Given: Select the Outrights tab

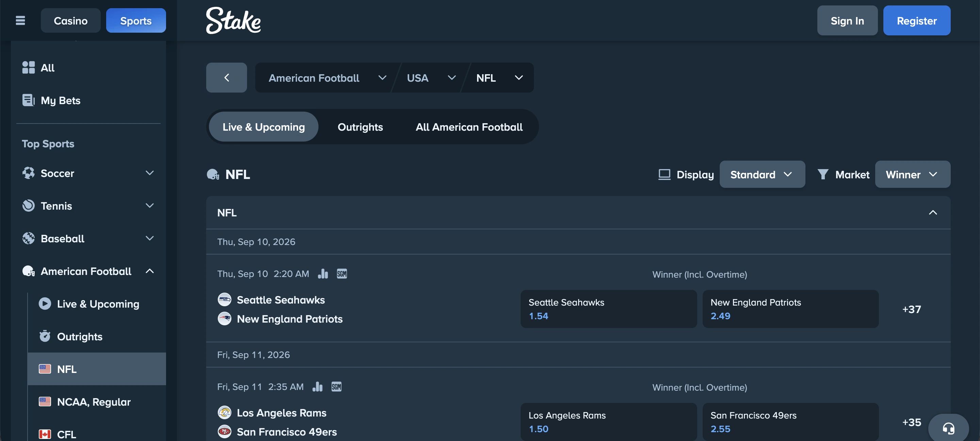Looking at the screenshot, I should [360, 127].
